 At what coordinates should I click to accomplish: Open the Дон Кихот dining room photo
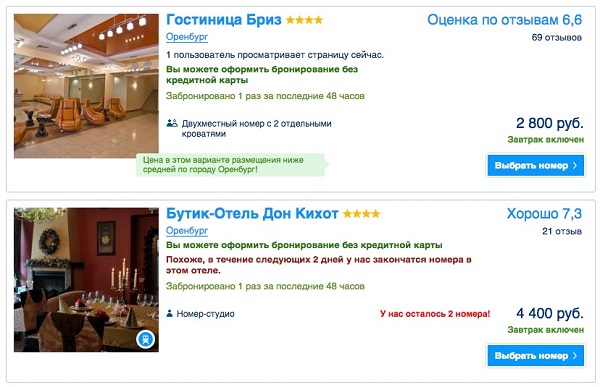(86, 280)
